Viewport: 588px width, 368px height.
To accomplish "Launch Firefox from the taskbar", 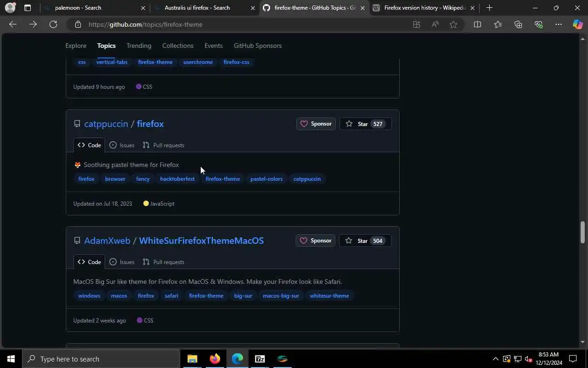I will point(215,359).
